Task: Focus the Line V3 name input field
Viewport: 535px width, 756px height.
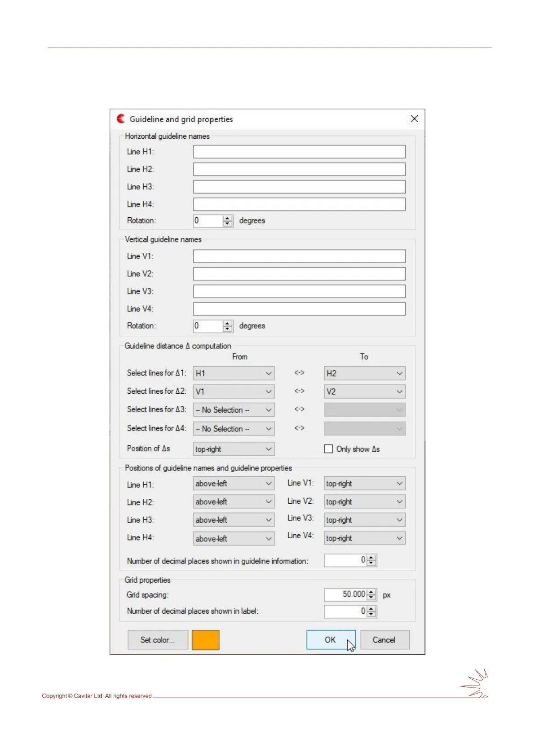Action: (299, 291)
